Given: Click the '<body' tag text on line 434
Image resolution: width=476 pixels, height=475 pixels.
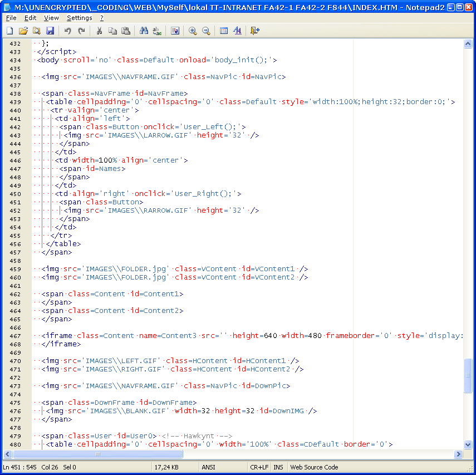Looking at the screenshot, I should [x=48, y=60].
